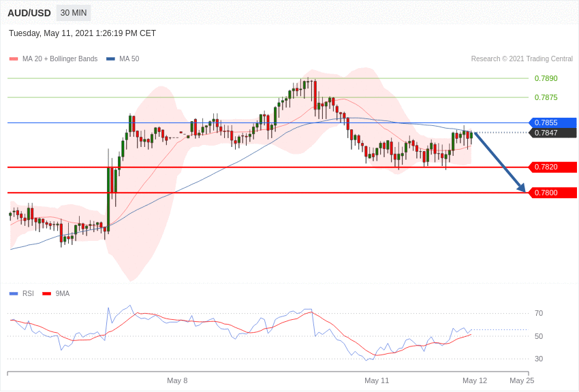Click the MA 20 + Bollinger Bands label
Viewport: 579px width, 392px height.
coord(60,59)
